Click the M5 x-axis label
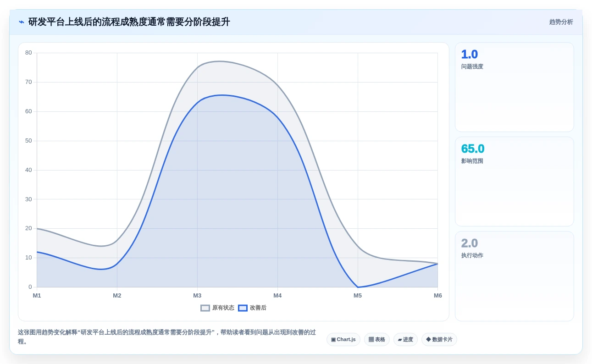Screen dimensions: 592x364 pyautogui.click(x=358, y=296)
